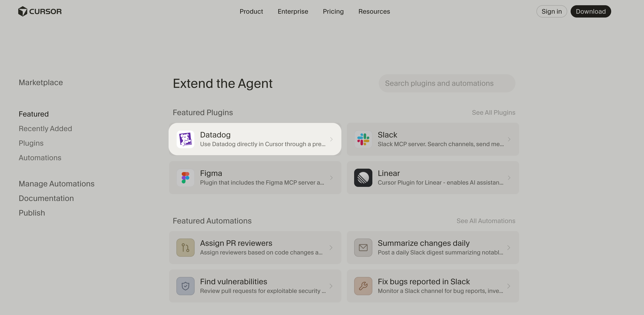Select Plugins in the sidebar
Image resolution: width=644 pixels, height=315 pixels.
pos(31,143)
